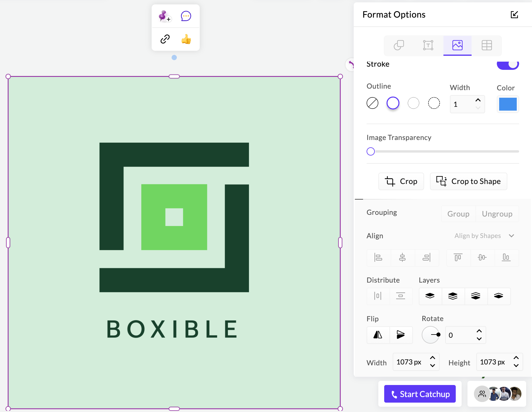Viewport: 532px width, 412px height.
Task: Align objects to vertical middle
Action: tap(482, 258)
